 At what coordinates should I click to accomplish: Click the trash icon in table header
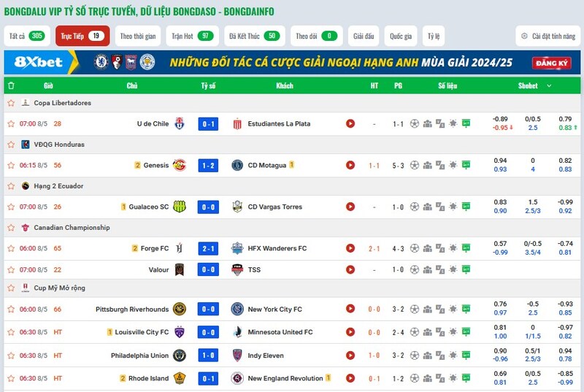coord(11,85)
